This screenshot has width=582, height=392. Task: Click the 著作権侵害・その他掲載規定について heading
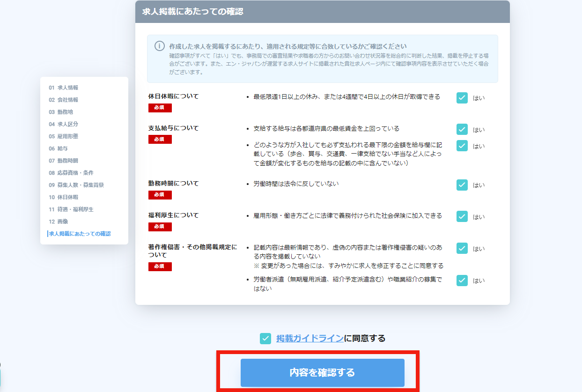[x=193, y=251]
